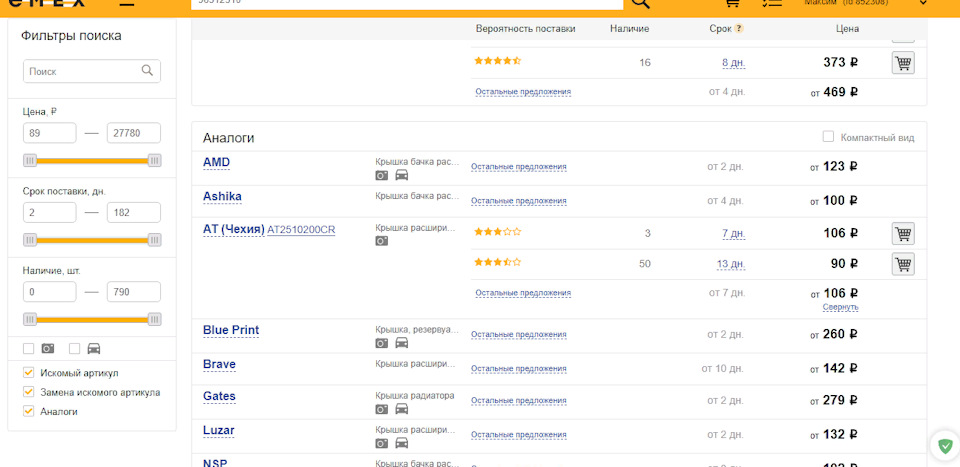Click the green shield badge icon

tap(945, 446)
